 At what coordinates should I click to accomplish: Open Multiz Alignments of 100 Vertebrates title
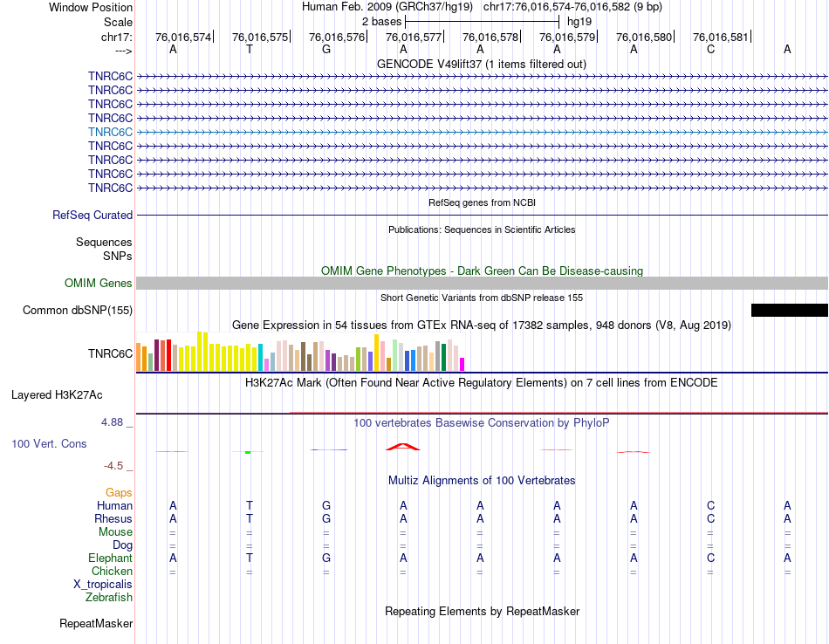coord(482,480)
